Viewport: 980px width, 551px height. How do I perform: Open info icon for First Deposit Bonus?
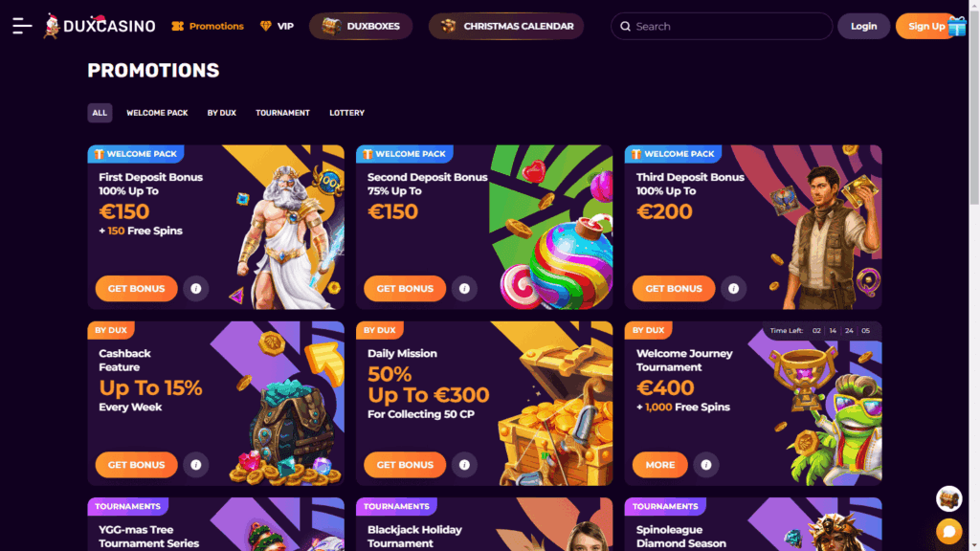pos(195,289)
